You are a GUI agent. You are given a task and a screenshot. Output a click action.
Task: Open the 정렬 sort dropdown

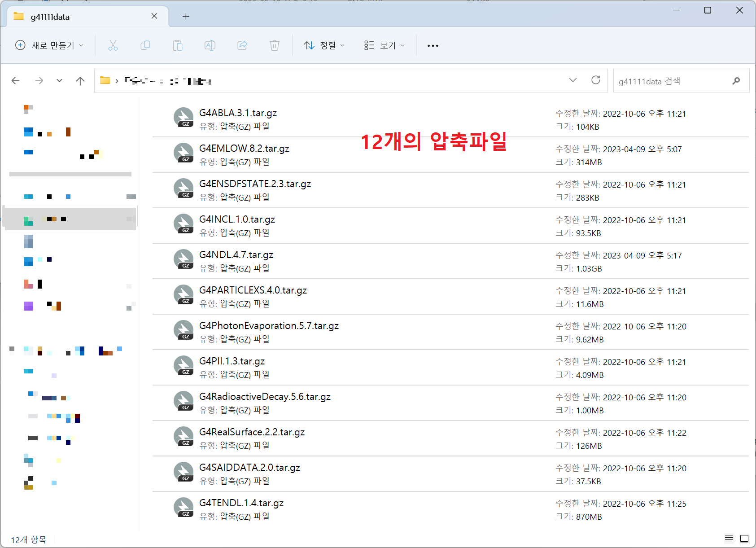point(324,45)
